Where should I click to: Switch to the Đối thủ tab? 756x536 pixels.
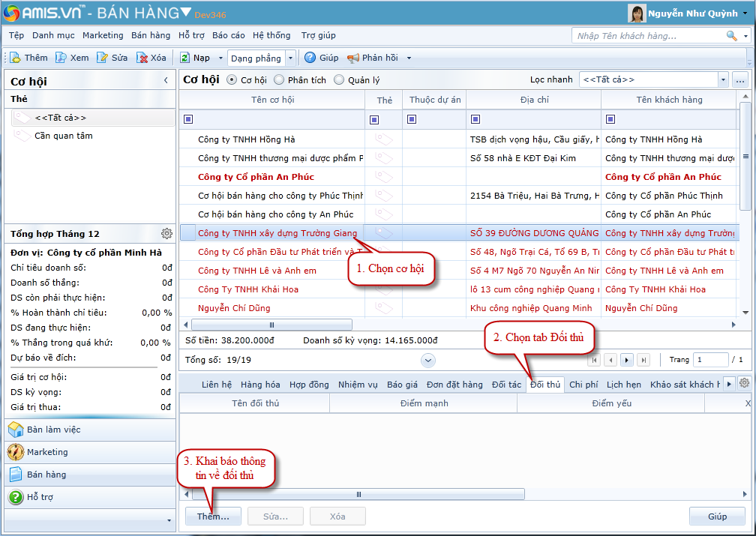(x=545, y=385)
